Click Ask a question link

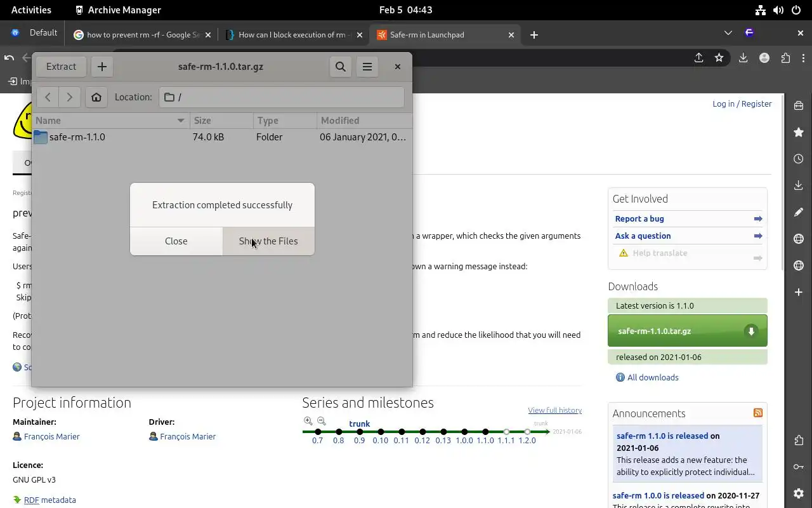pos(643,236)
